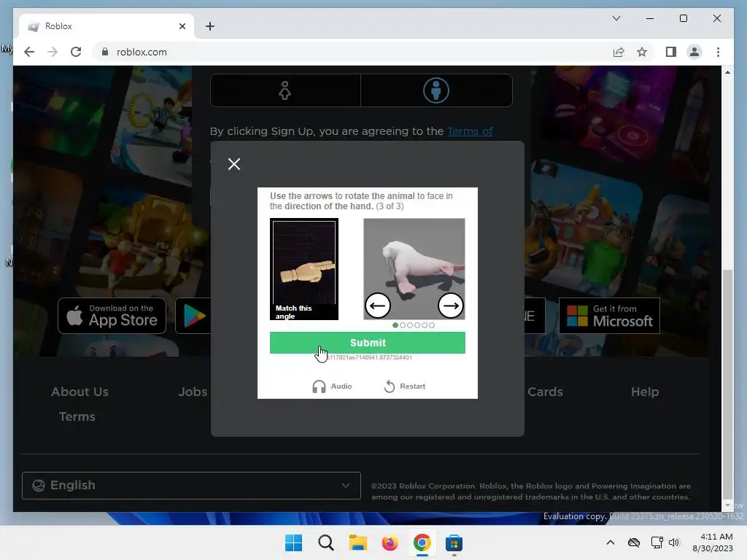Open File Explorer from the taskbar
This screenshot has width=747, height=560.
(357, 542)
